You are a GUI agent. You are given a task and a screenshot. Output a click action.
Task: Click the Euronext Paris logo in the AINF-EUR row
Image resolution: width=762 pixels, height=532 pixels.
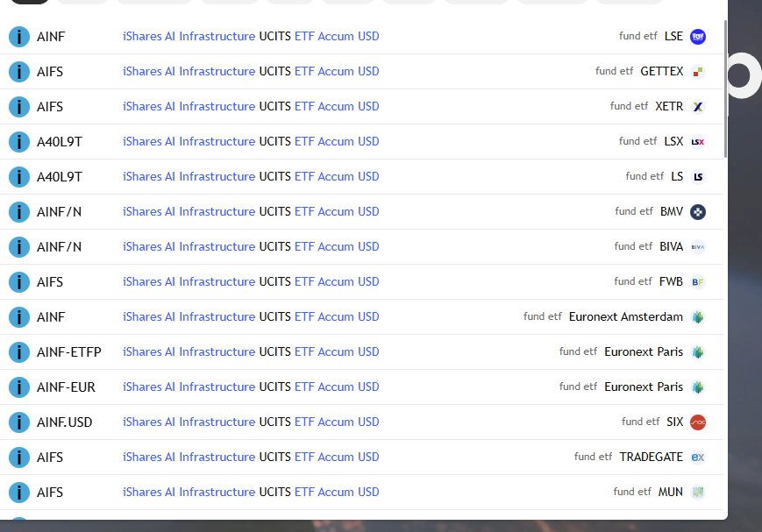tap(698, 387)
